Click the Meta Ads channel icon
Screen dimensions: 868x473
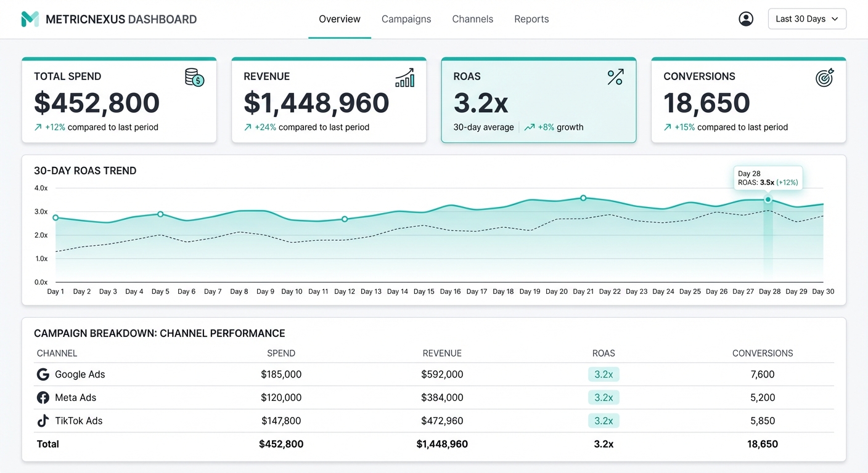[43, 397]
